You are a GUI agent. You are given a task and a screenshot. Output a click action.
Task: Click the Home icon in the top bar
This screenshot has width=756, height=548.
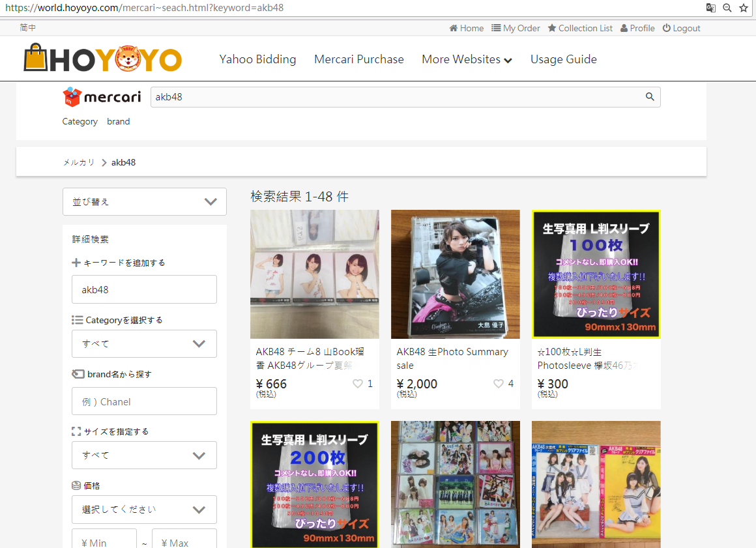(x=452, y=28)
